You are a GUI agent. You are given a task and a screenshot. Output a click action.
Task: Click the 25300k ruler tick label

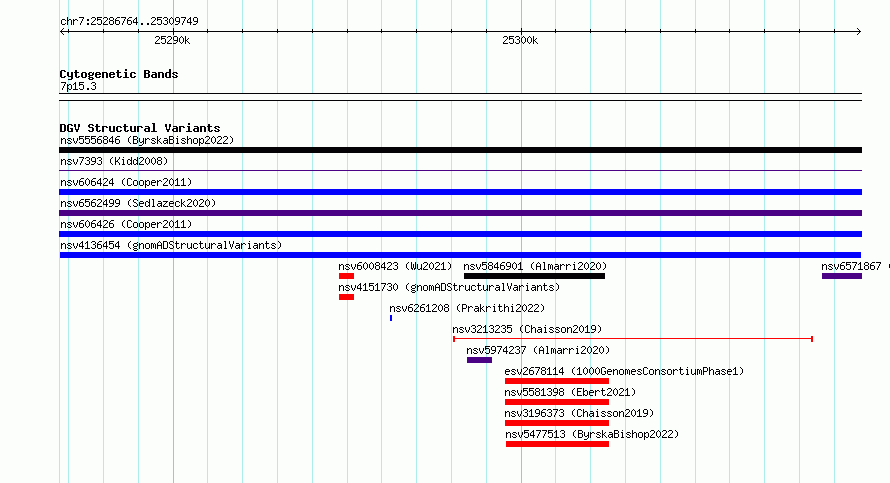[x=520, y=40]
